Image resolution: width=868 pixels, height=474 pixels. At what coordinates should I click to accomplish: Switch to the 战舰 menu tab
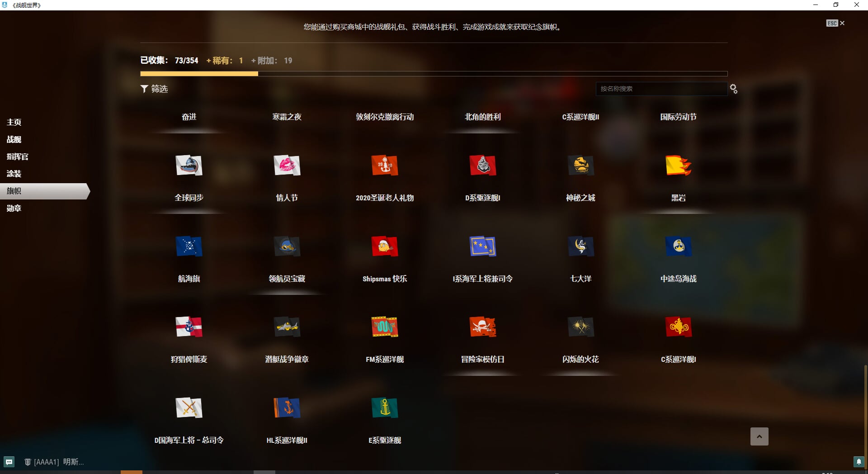pos(14,139)
